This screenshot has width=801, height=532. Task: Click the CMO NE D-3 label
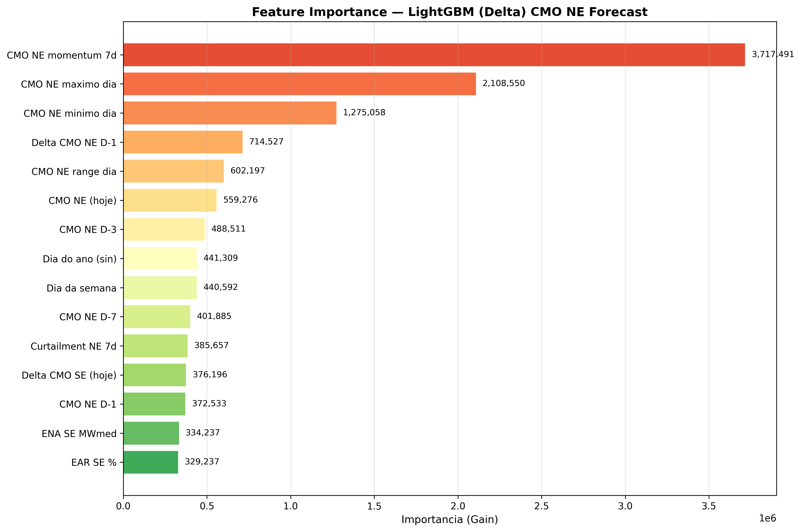pos(88,230)
